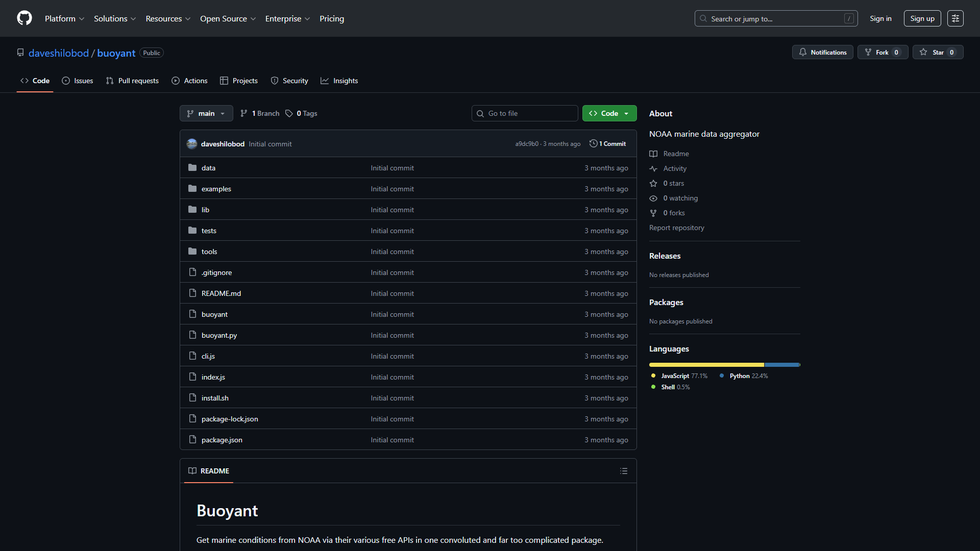This screenshot has height=551, width=980.
Task: Click the Notifications bell button
Action: click(x=822, y=52)
